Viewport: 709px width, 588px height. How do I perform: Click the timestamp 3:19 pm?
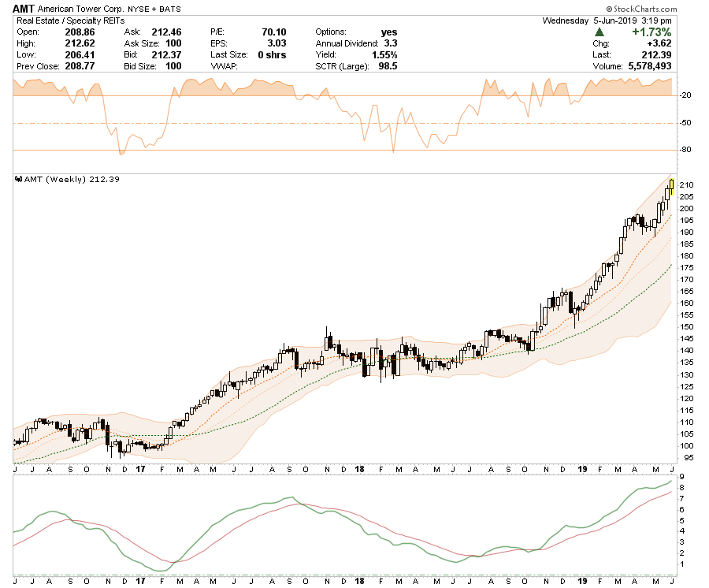656,20
